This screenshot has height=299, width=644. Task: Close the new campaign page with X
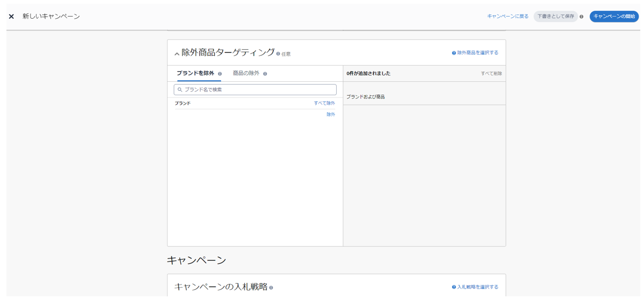tap(11, 17)
